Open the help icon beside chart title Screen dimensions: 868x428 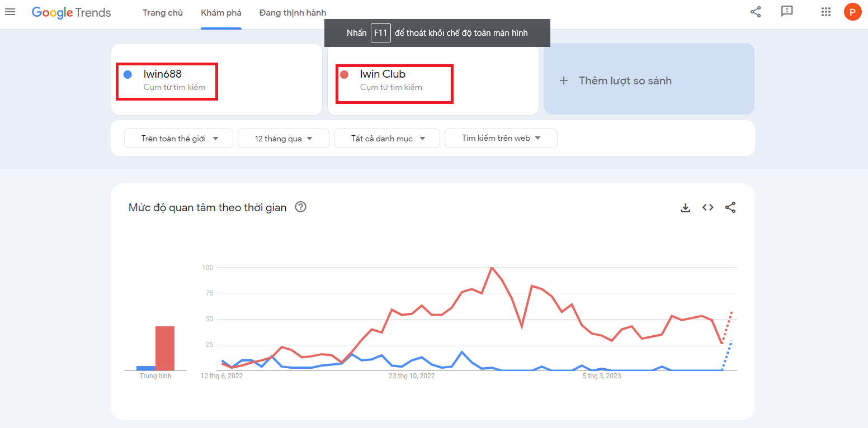(x=300, y=207)
